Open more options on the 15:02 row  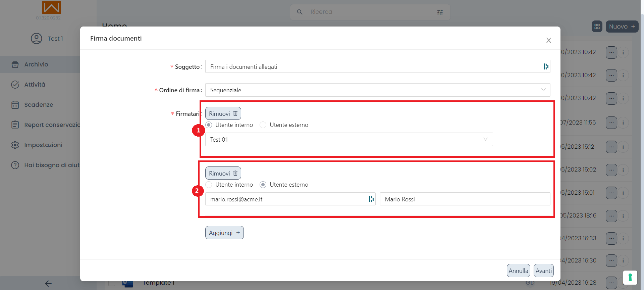point(611,170)
